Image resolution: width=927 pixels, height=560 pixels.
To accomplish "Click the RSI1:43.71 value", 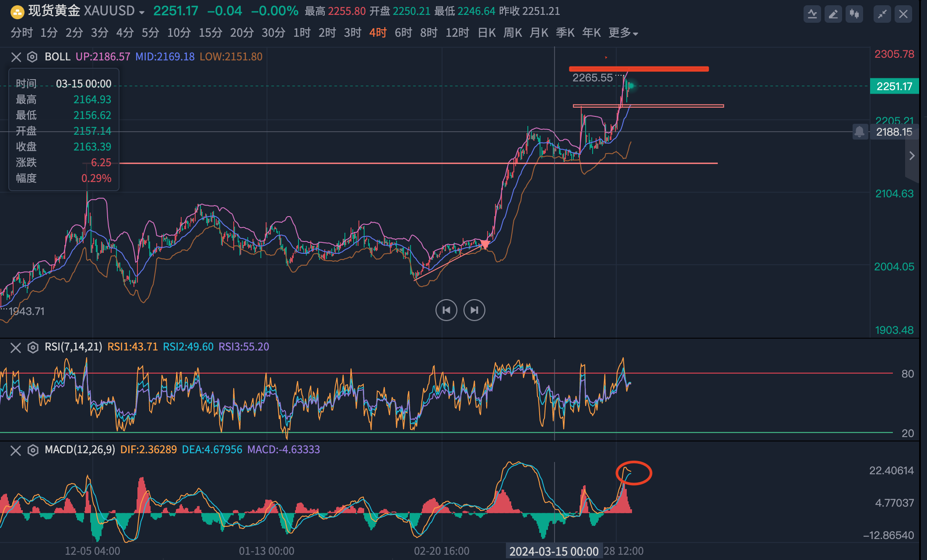I will coord(133,347).
